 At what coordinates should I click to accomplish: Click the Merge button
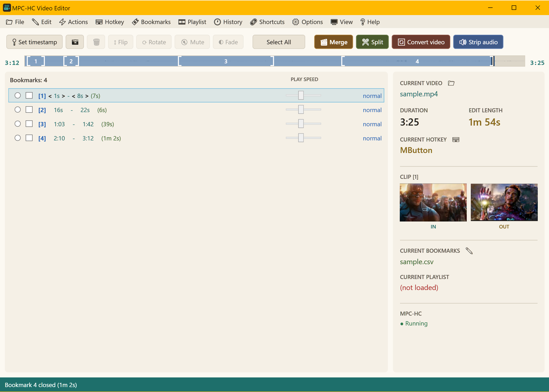point(333,42)
